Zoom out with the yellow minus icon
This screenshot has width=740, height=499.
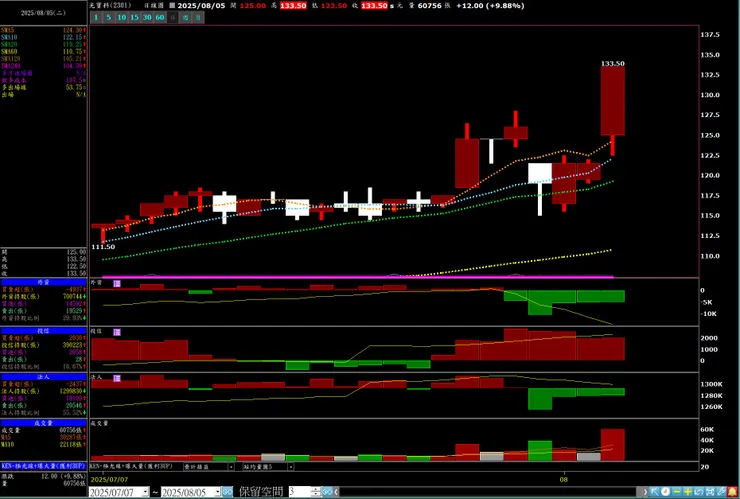(x=677, y=491)
